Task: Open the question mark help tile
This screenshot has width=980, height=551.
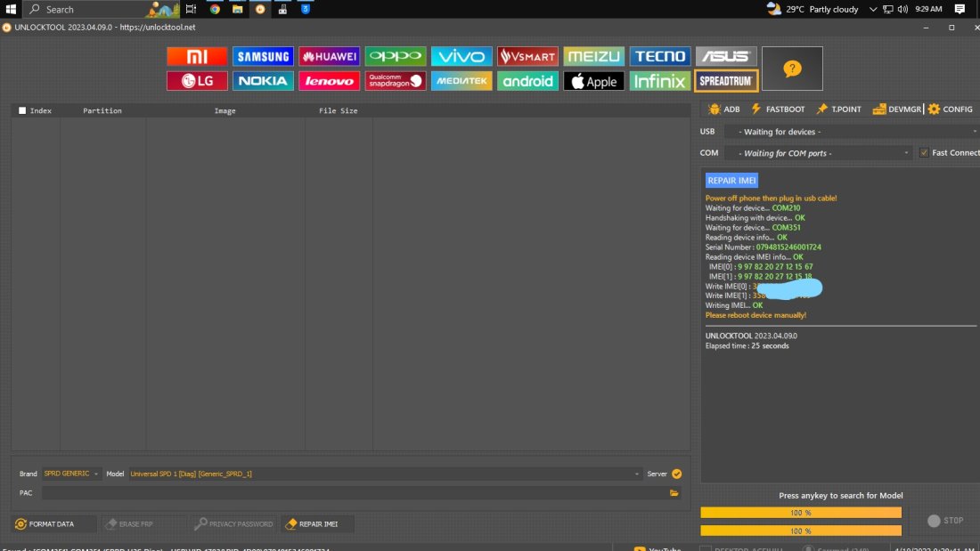Action: (793, 69)
